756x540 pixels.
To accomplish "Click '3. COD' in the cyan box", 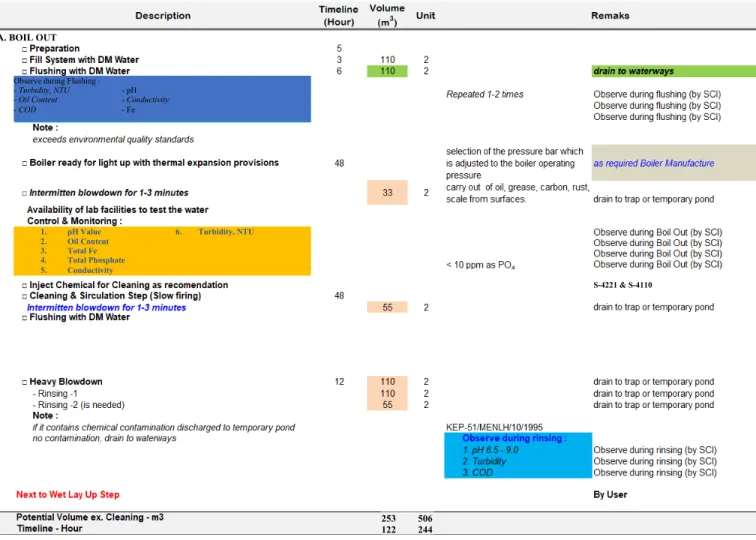I will tap(477, 472).
